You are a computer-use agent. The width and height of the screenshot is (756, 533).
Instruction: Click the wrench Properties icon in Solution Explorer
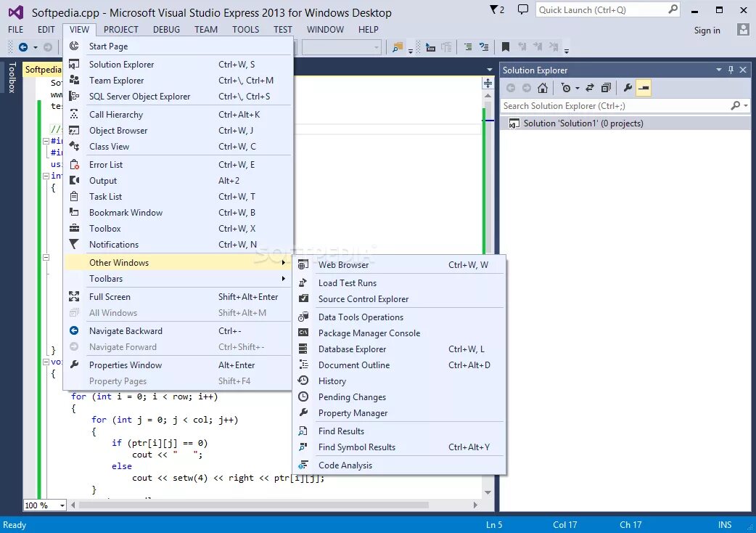click(x=628, y=88)
